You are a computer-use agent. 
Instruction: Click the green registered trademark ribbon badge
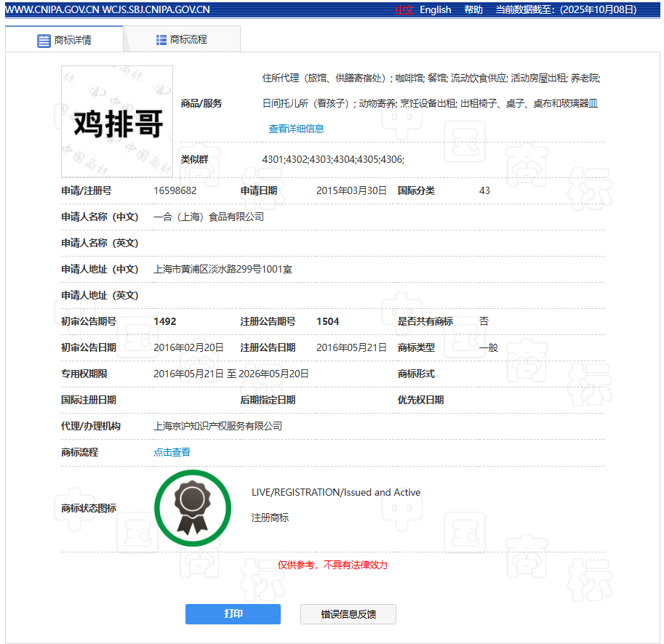pyautogui.click(x=193, y=508)
